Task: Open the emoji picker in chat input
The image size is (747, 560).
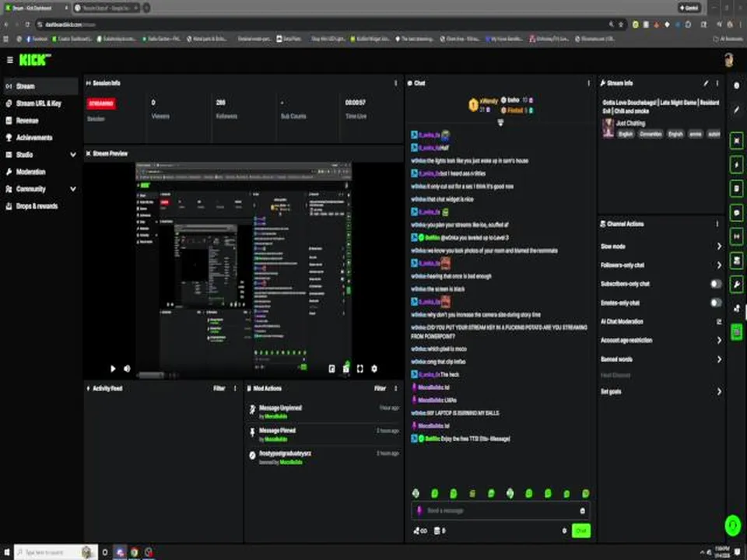Action: pos(582,511)
